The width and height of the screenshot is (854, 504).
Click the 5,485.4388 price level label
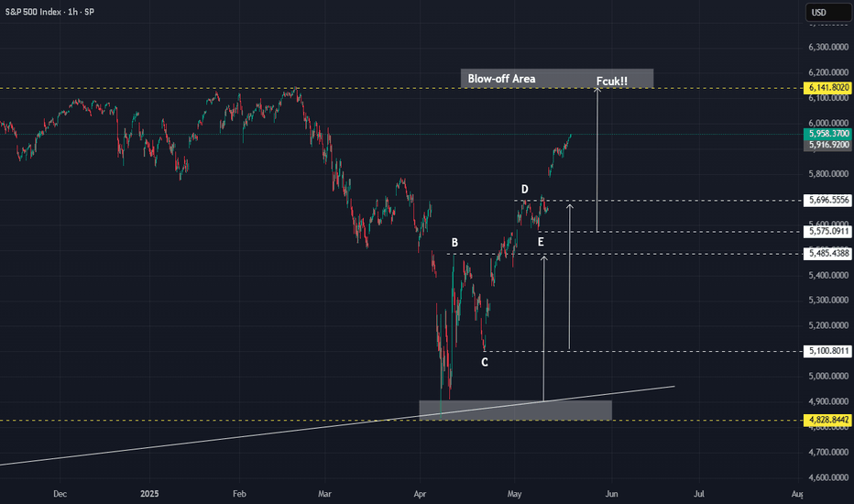[x=828, y=253]
